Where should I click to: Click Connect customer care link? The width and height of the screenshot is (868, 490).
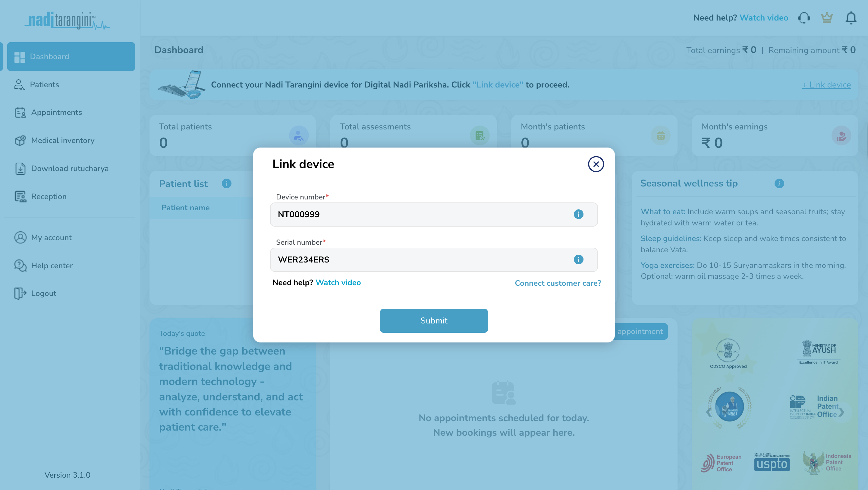coord(558,283)
